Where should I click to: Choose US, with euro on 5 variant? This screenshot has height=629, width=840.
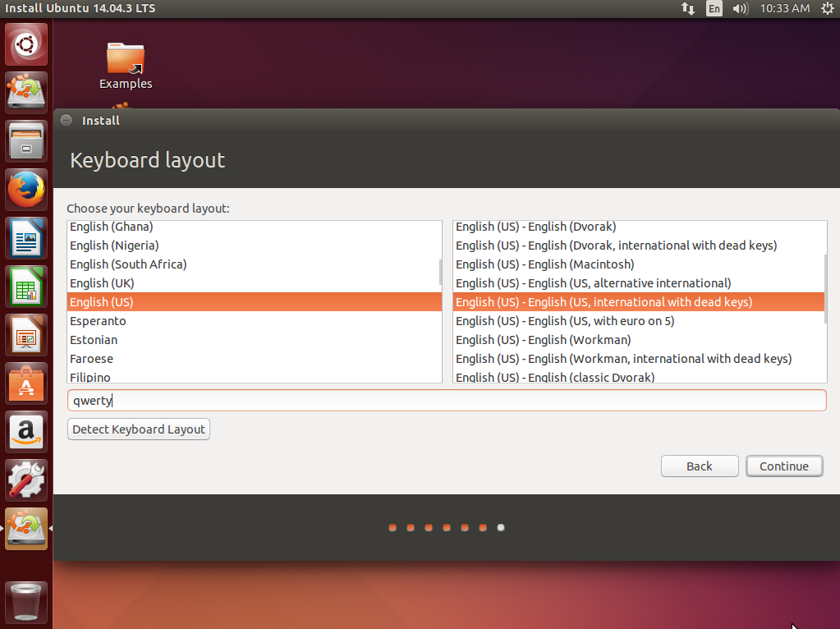click(x=639, y=321)
